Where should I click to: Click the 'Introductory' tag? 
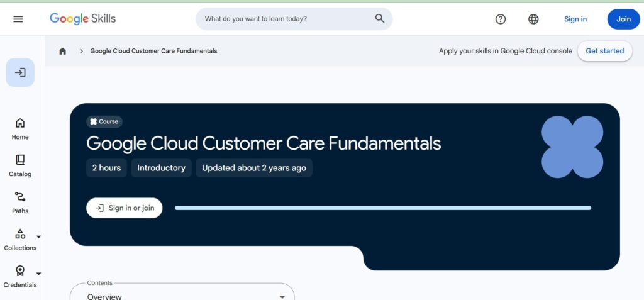(161, 168)
